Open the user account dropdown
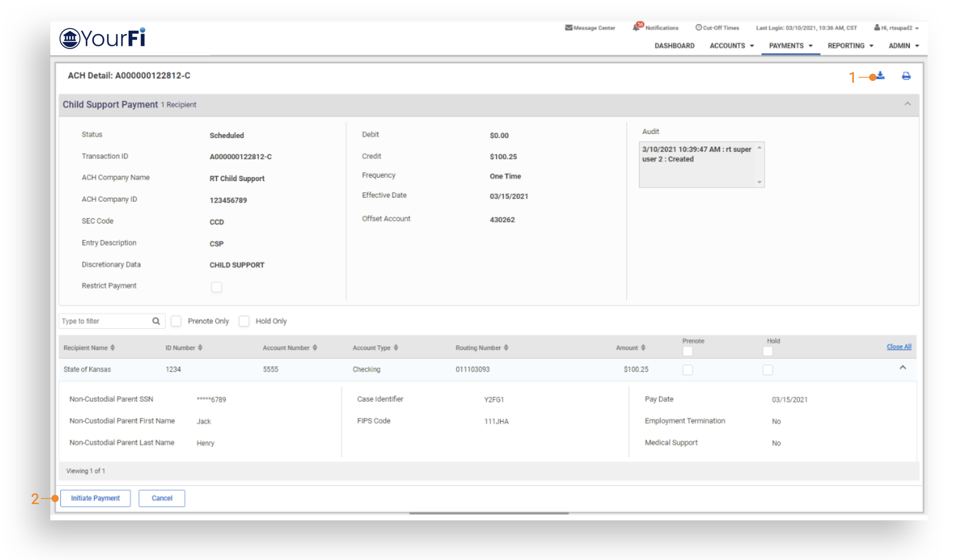The image size is (954, 560). click(x=896, y=28)
